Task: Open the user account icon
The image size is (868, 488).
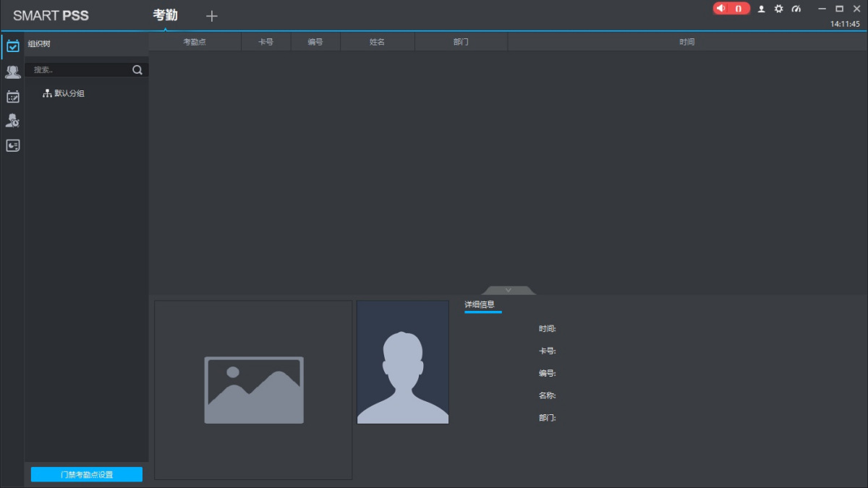Action: click(x=761, y=9)
